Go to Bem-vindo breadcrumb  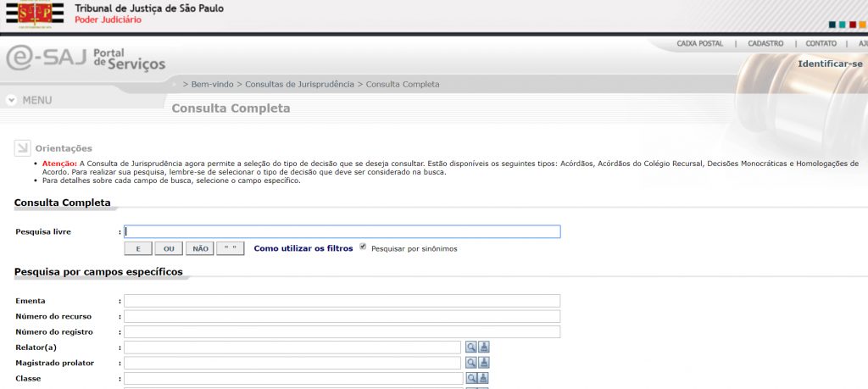point(213,84)
